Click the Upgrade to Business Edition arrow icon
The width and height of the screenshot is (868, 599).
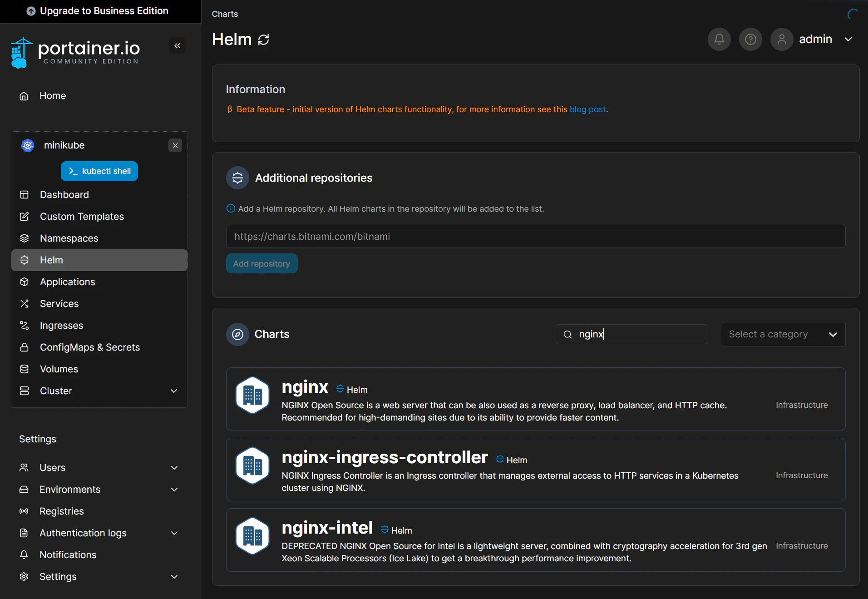31,11
